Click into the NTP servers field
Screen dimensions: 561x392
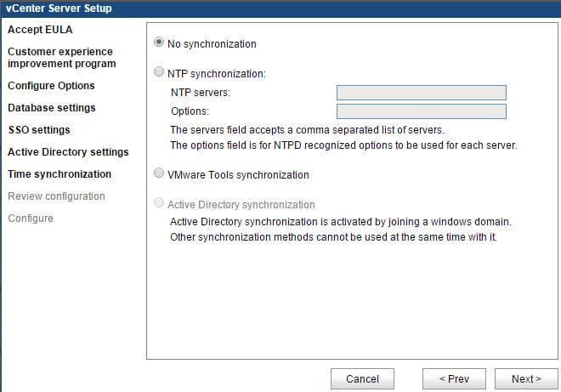point(422,93)
